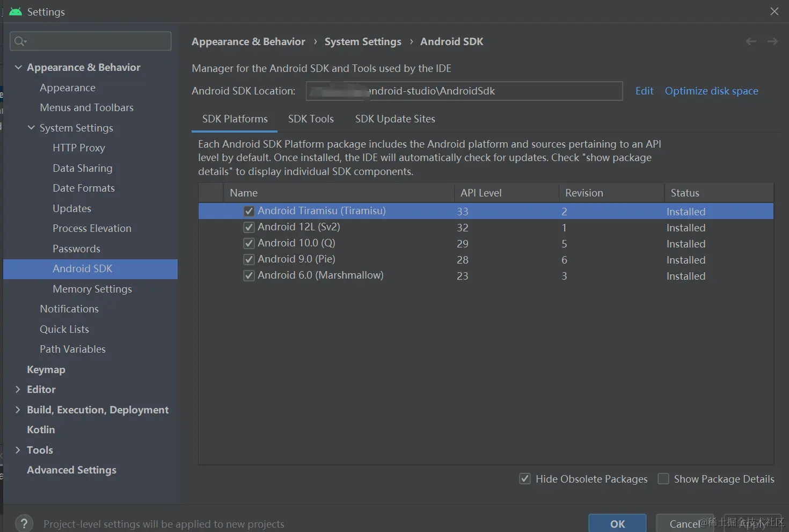Open the Updates settings page
Screen dimensions: 789x532
point(72,208)
